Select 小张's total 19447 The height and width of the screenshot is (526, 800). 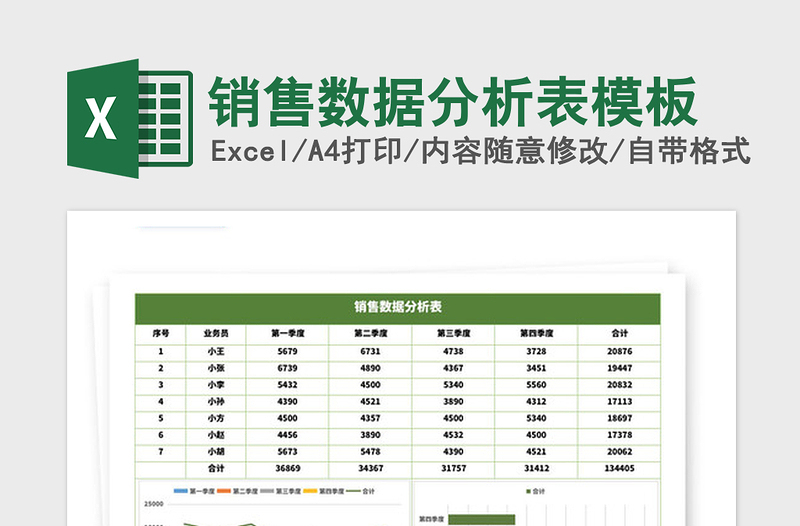pos(620,368)
